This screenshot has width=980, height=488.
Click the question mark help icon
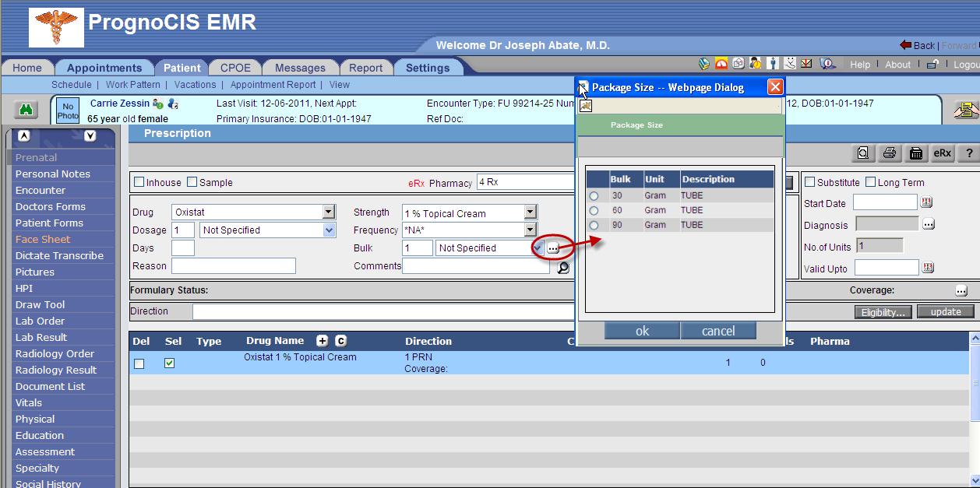[x=969, y=153]
